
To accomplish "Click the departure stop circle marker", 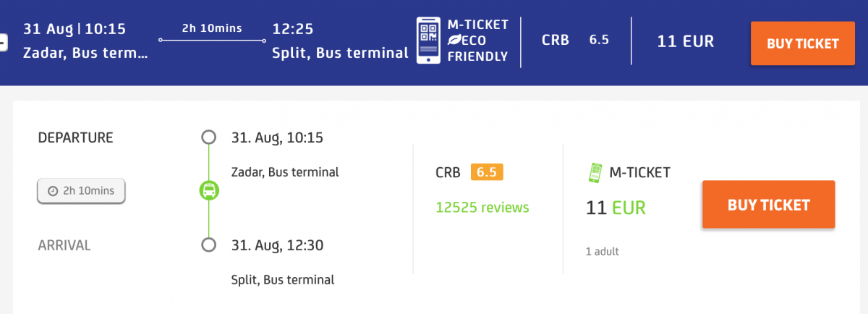I will [x=209, y=137].
